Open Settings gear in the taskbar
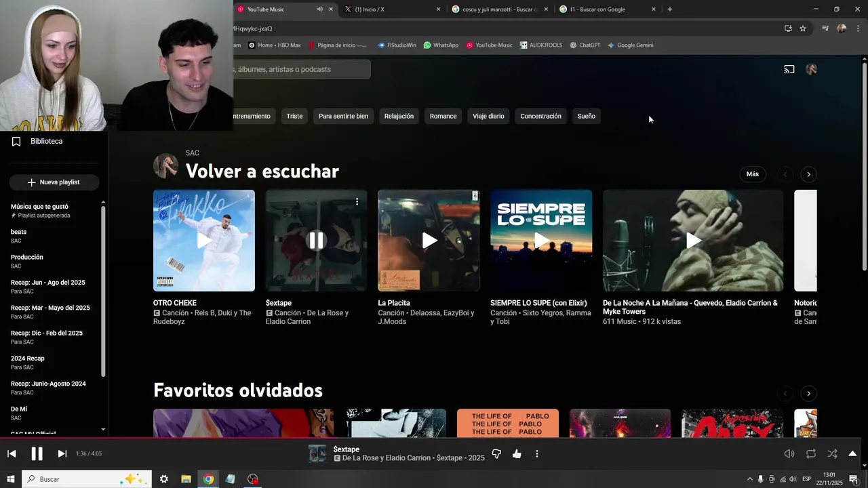The image size is (868, 488). 163,479
